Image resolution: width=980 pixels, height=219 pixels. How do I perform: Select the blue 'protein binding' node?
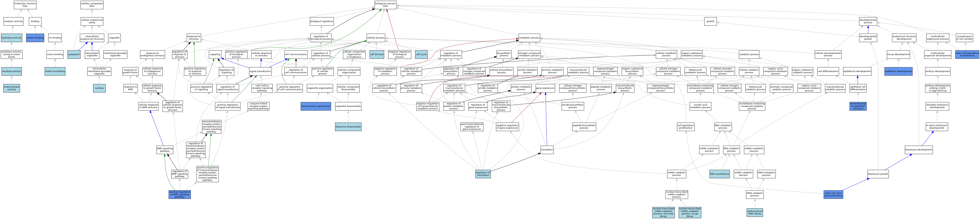point(35,38)
